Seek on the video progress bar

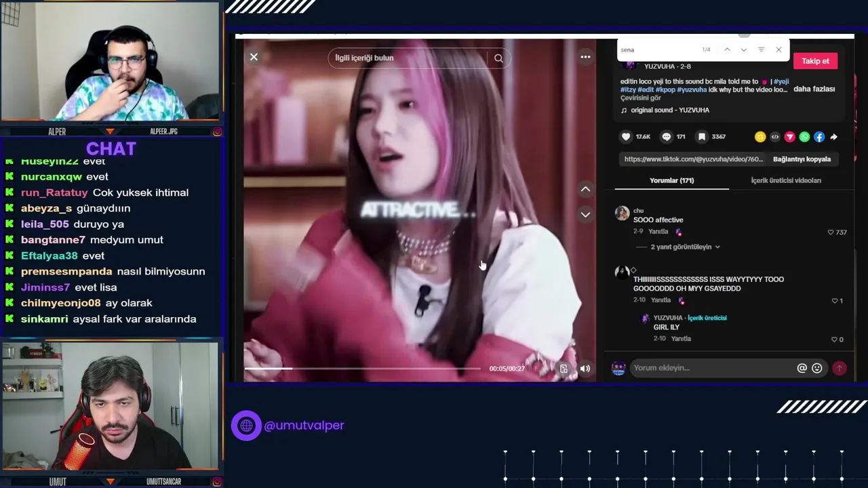[x=362, y=369]
